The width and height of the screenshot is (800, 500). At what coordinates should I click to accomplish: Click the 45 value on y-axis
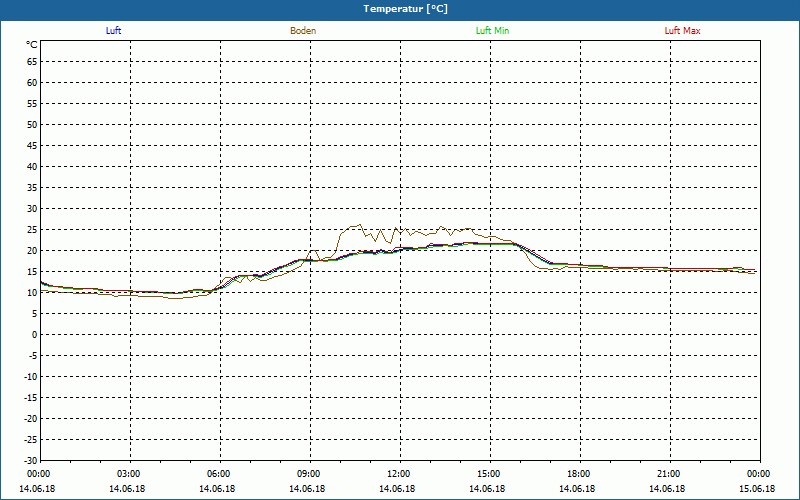pyautogui.click(x=32, y=146)
